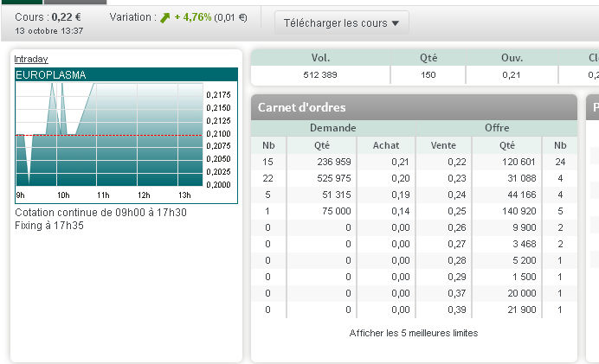The width and height of the screenshot is (599, 364).
Task: Click offer quantity 31 088
Action: coord(522,178)
